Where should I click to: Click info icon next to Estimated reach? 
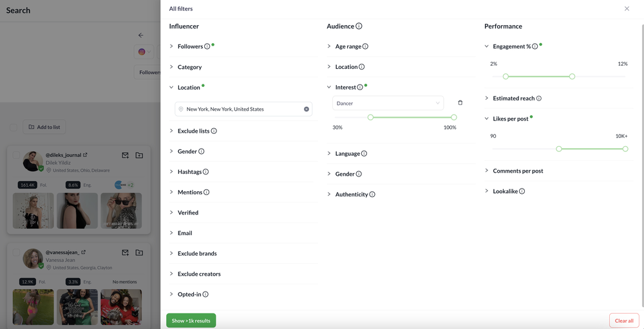click(x=539, y=99)
